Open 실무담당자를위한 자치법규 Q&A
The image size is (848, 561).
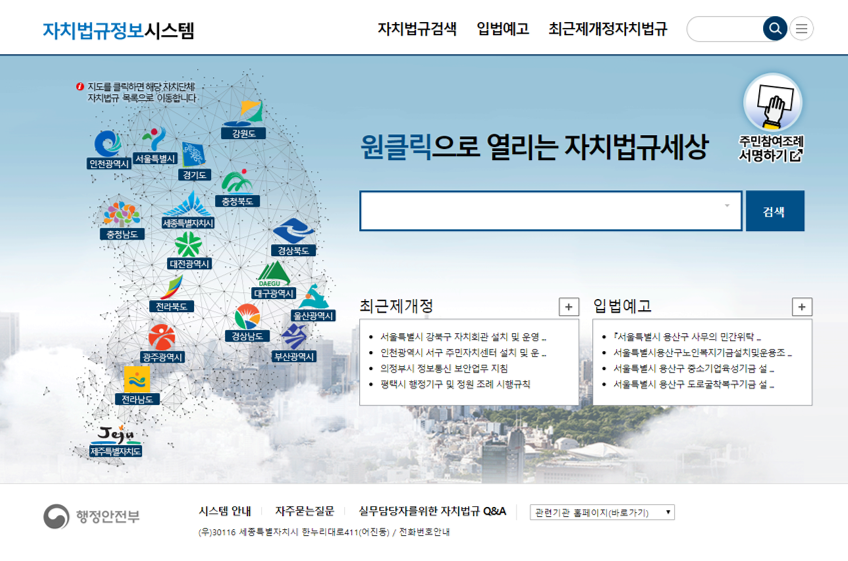pyautogui.click(x=432, y=511)
